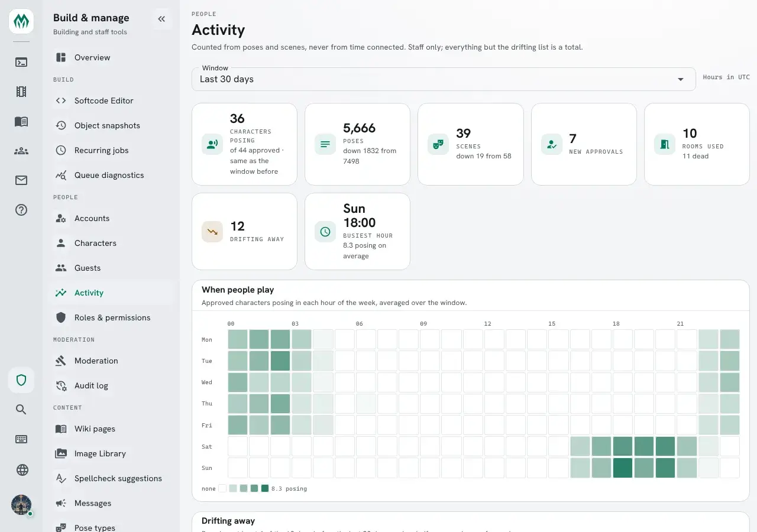Open the Window dropdown showing Last 30 days
The image size is (757, 532).
[x=444, y=79]
